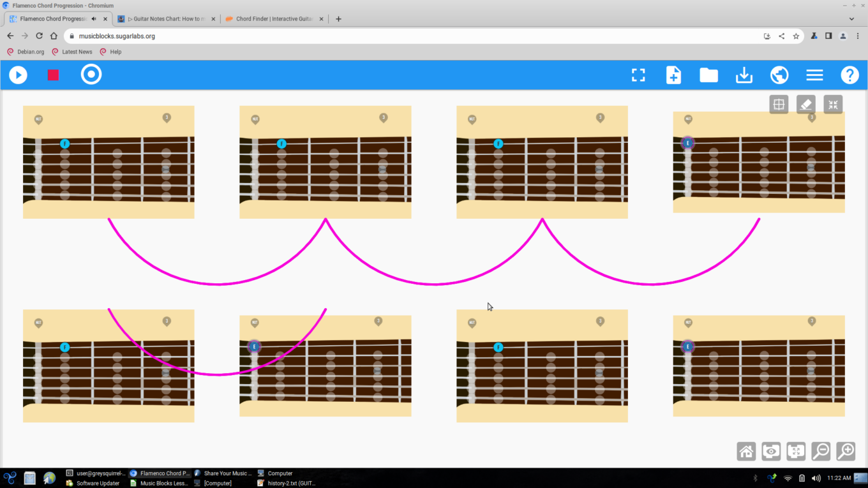Screen dimensions: 868x488
Task: Open the save/download project menu
Action: 744,75
